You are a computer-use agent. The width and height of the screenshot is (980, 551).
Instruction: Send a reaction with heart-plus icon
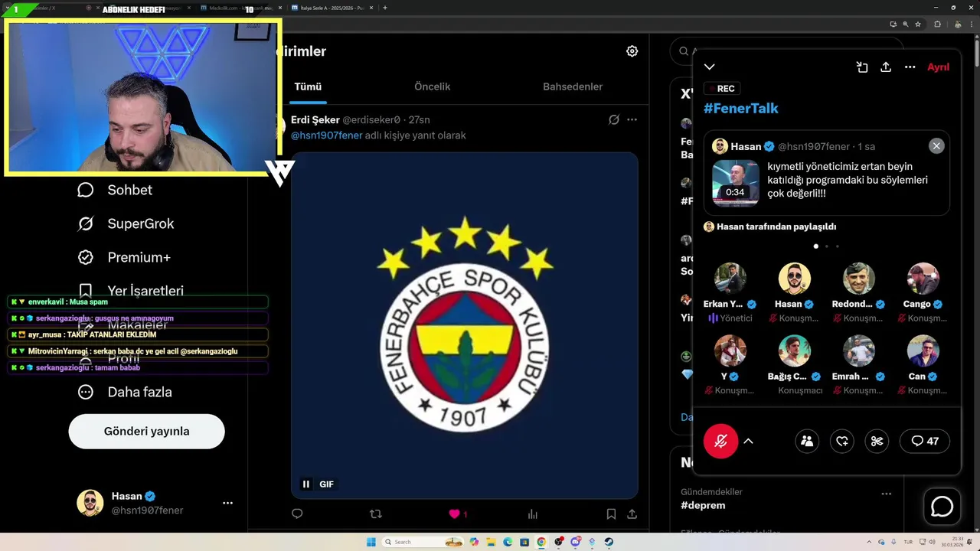(x=842, y=441)
